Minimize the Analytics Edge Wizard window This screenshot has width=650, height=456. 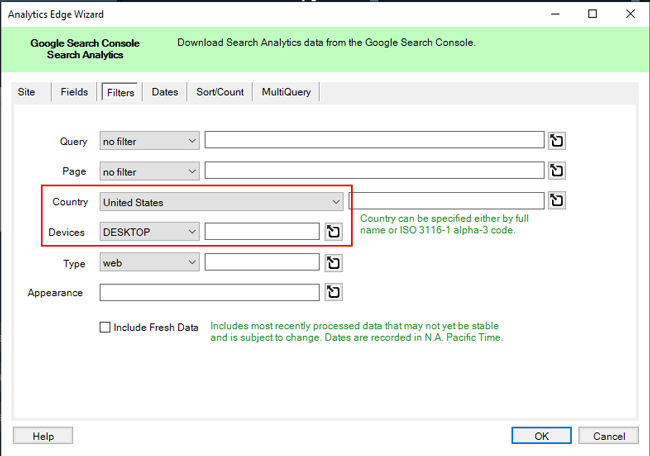[555, 14]
